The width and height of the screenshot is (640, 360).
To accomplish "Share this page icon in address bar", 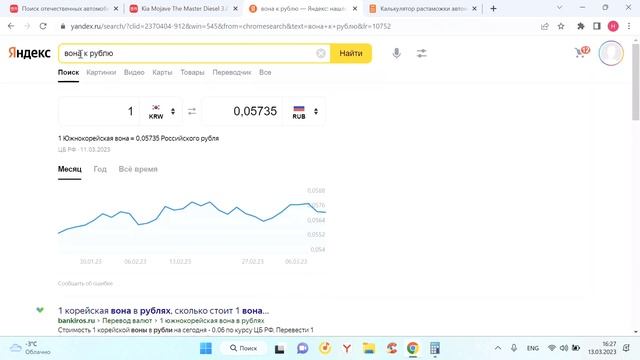I will pyautogui.click(x=544, y=26).
